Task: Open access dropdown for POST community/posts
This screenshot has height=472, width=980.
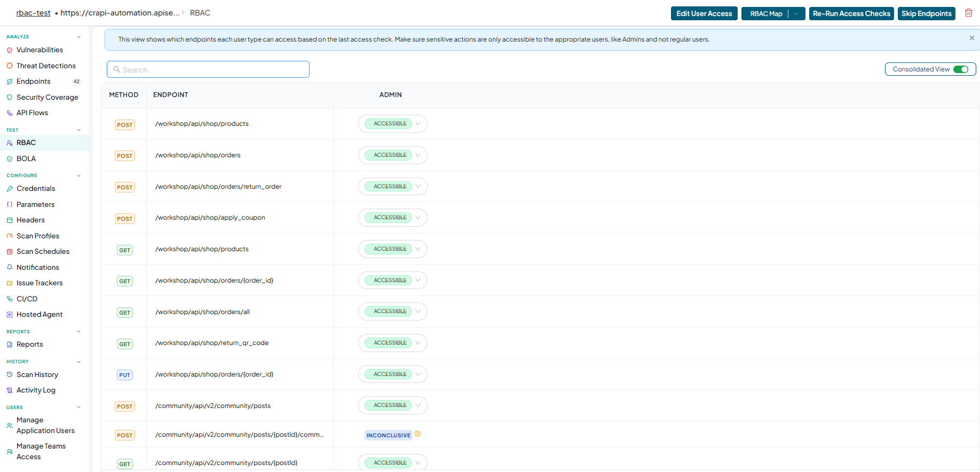Action: 393,405
